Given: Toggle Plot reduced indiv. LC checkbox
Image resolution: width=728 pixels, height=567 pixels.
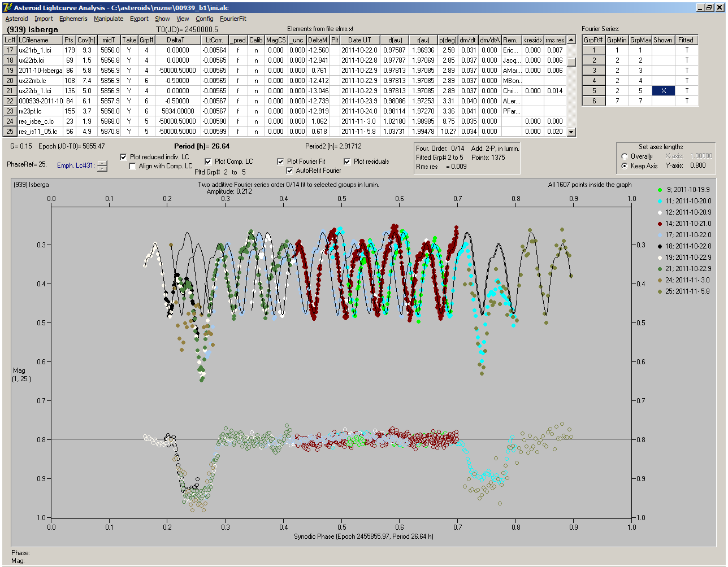Looking at the screenshot, I should pyautogui.click(x=124, y=157).
